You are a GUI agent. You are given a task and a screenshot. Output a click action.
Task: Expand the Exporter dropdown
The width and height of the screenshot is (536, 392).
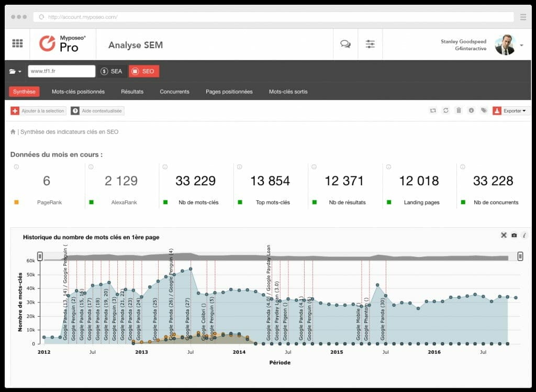pos(511,110)
